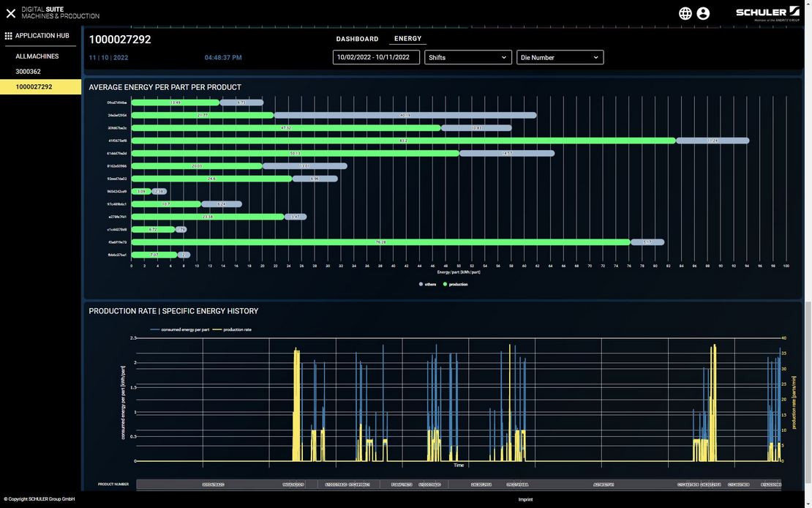Open the date range picker field
This screenshot has height=508, width=812.
(x=376, y=57)
